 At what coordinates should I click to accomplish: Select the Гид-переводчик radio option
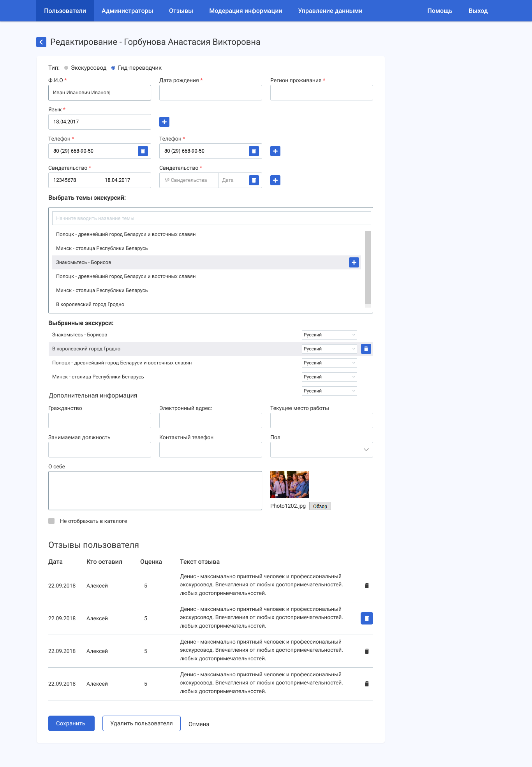click(113, 68)
